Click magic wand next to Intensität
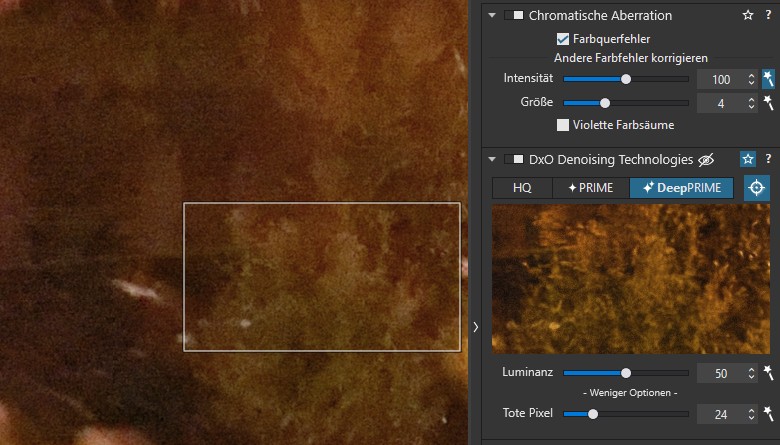This screenshot has width=780, height=445. coord(768,79)
